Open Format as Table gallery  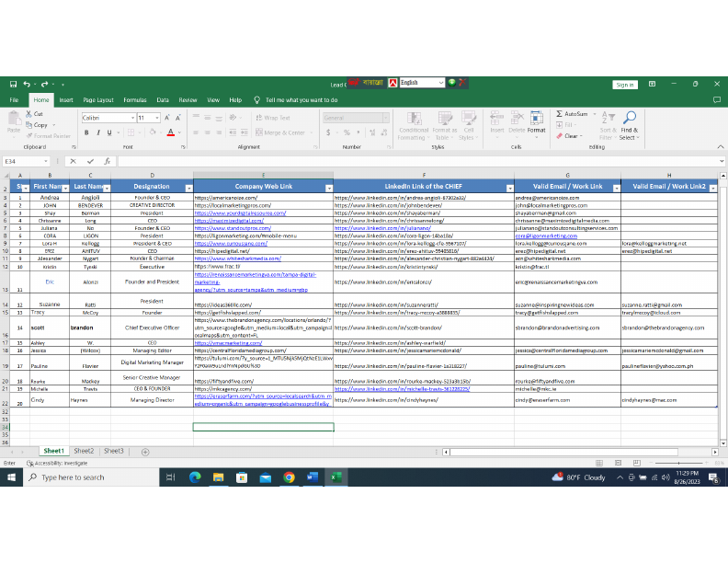click(x=445, y=125)
